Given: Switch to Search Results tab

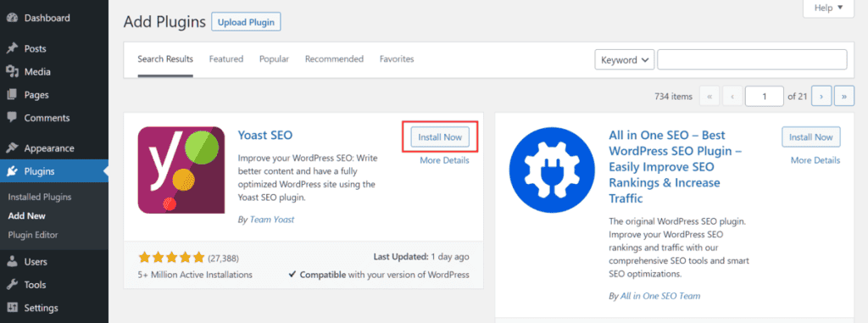Looking at the screenshot, I should [165, 58].
